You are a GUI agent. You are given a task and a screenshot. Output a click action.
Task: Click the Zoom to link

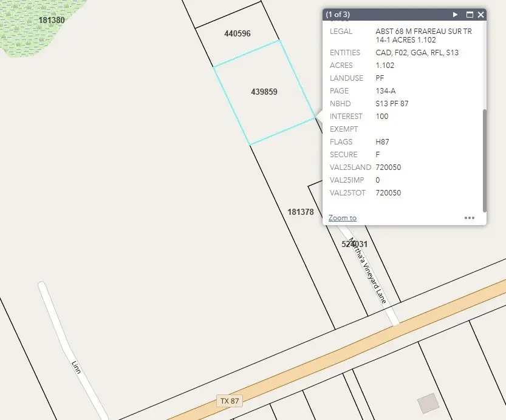tap(341, 217)
